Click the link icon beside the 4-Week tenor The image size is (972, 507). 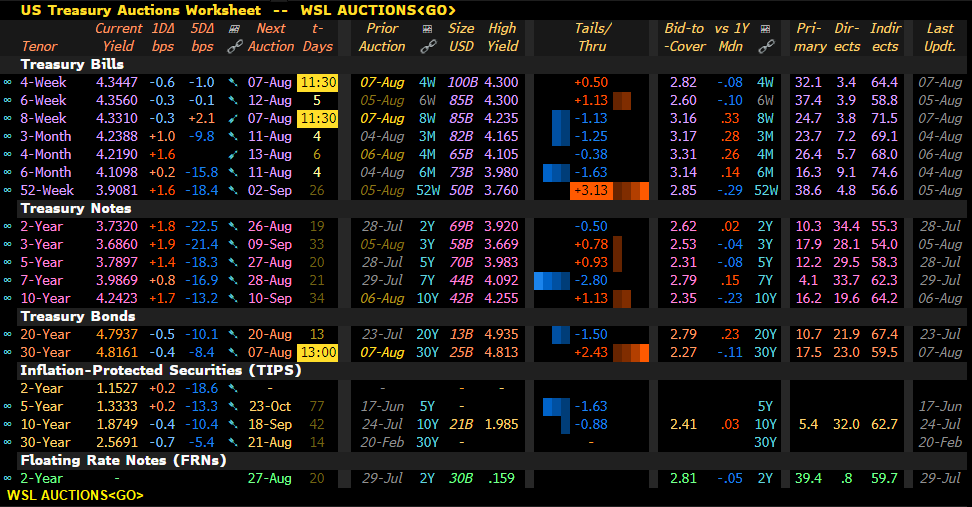(7, 82)
